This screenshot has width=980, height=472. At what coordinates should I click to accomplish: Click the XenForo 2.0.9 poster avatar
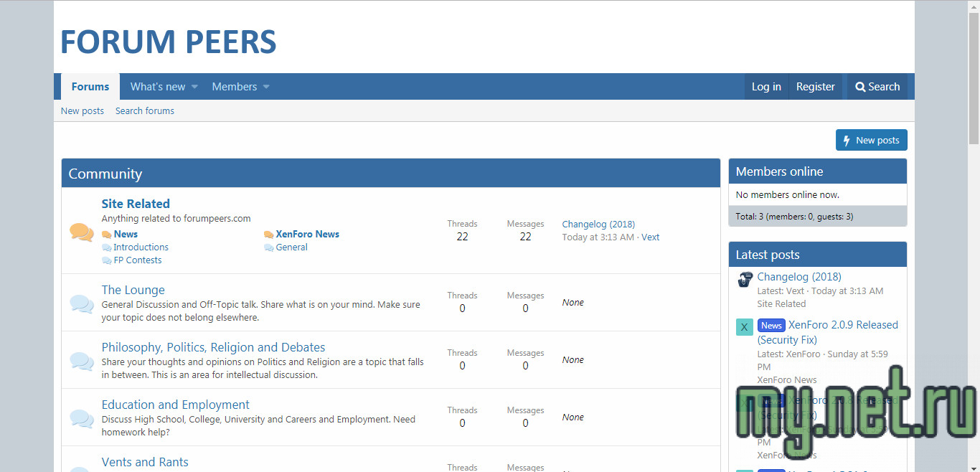[745, 327]
